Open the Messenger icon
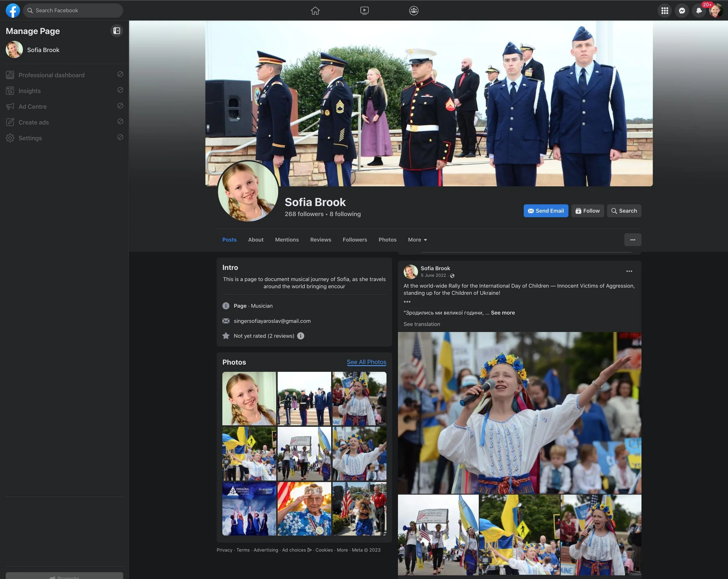The width and height of the screenshot is (728, 579). tap(682, 10)
